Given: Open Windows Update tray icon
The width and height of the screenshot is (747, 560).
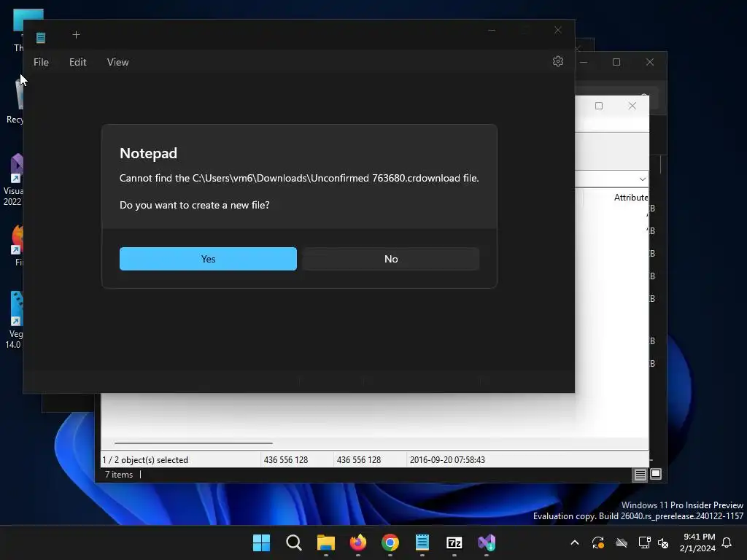Looking at the screenshot, I should (x=598, y=542).
